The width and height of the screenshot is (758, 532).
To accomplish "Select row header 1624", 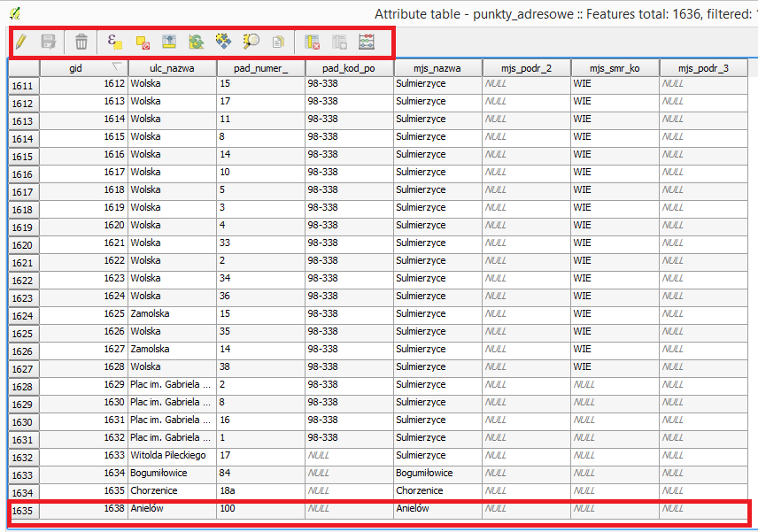I will 24,316.
